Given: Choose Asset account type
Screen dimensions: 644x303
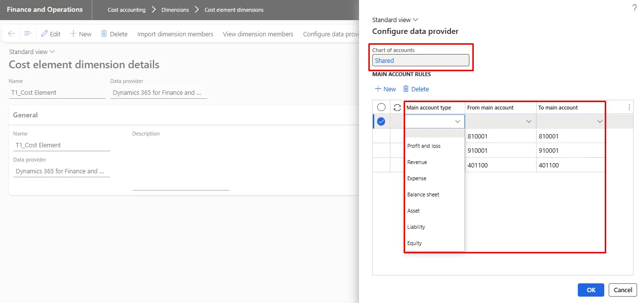Looking at the screenshot, I should click(435, 211).
